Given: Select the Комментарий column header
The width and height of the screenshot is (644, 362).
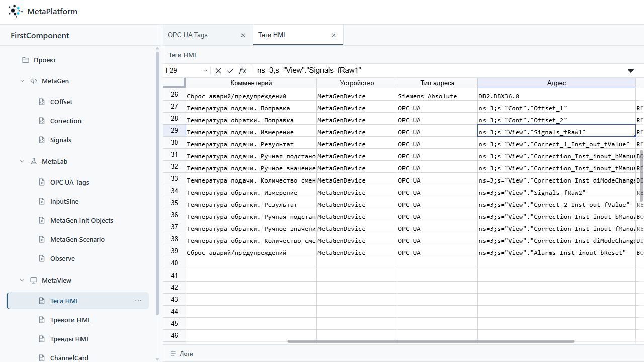Looking at the screenshot, I should coord(251,83).
